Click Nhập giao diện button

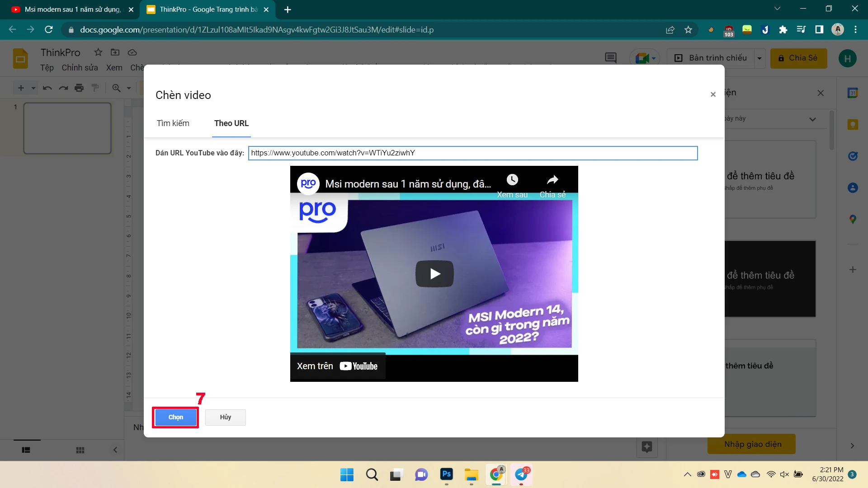752,444
